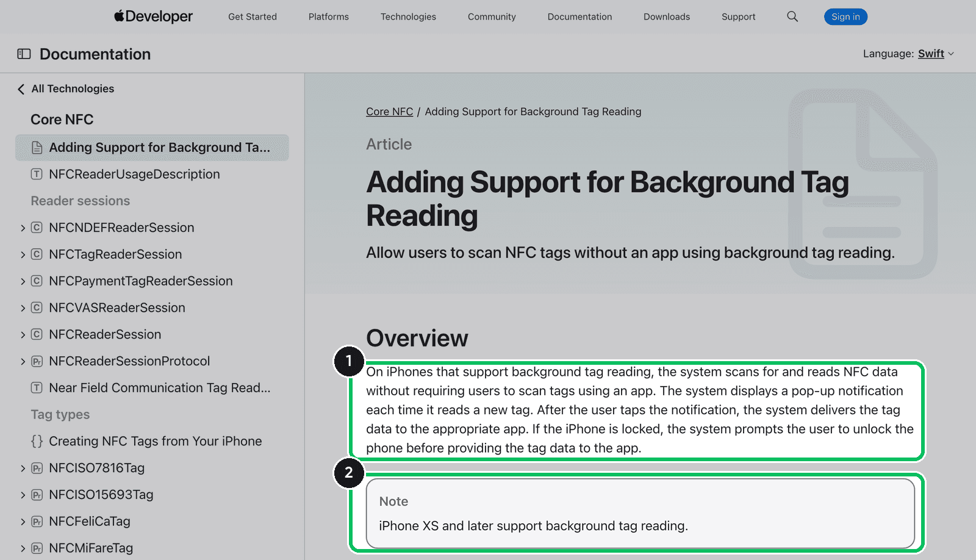Click the Apple Developer logo
This screenshot has height=560, width=976.
tap(153, 16)
